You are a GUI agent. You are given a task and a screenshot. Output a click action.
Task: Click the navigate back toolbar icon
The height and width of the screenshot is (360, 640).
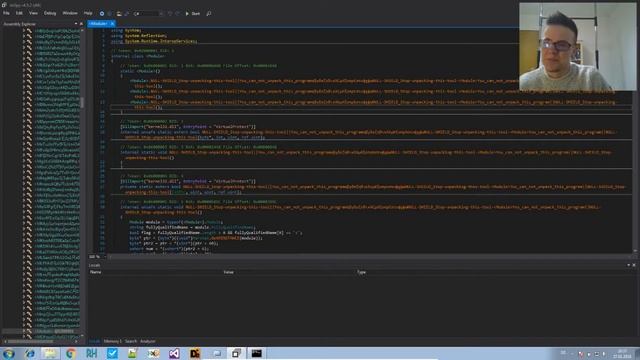(x=102, y=13)
